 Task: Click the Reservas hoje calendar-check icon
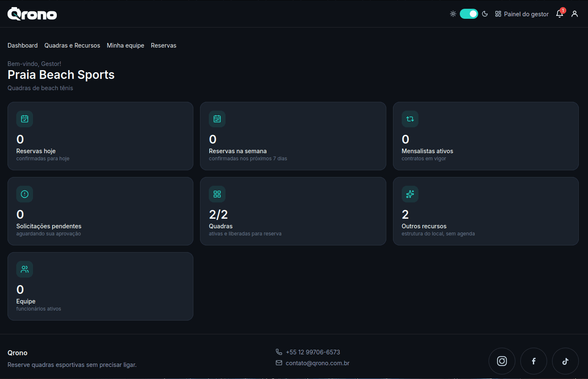[25, 119]
